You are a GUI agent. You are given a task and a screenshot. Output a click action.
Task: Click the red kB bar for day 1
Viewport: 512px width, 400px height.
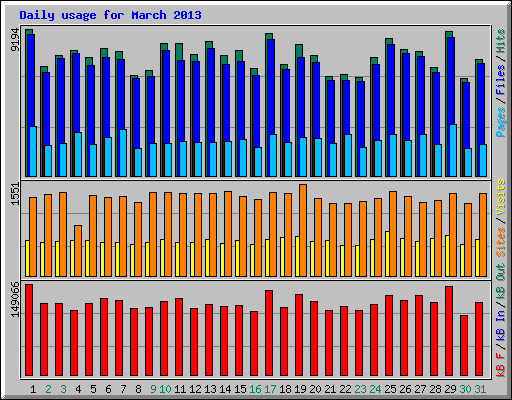29,330
